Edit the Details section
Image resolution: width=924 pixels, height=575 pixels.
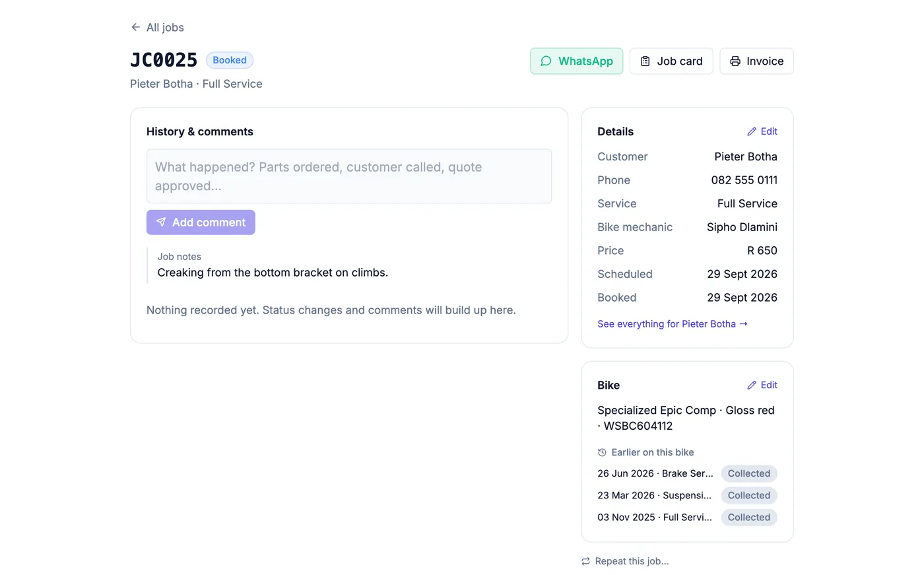[762, 131]
